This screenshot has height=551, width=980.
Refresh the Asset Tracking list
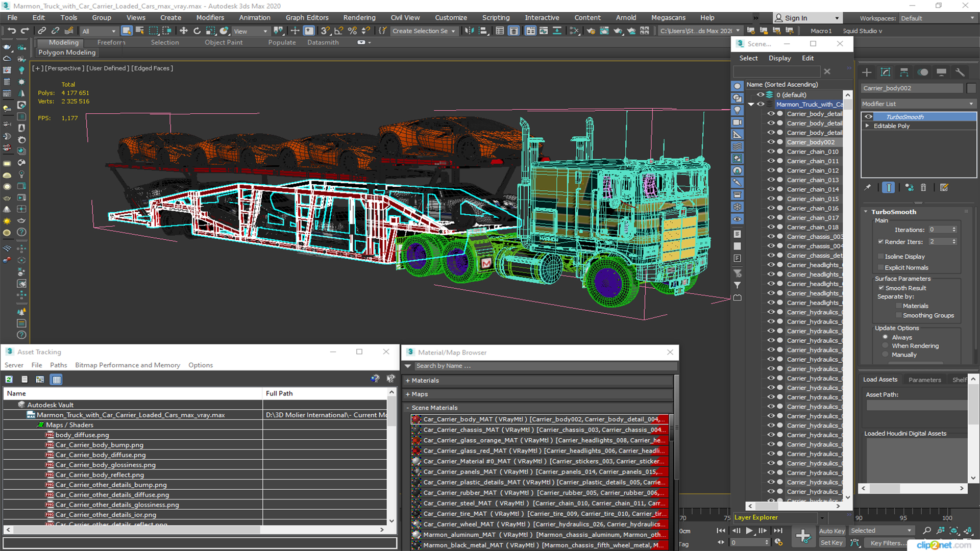[x=9, y=379]
